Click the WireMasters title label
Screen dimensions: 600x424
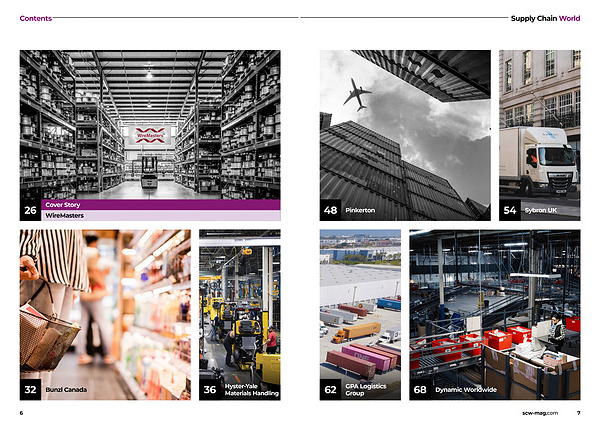tap(65, 215)
